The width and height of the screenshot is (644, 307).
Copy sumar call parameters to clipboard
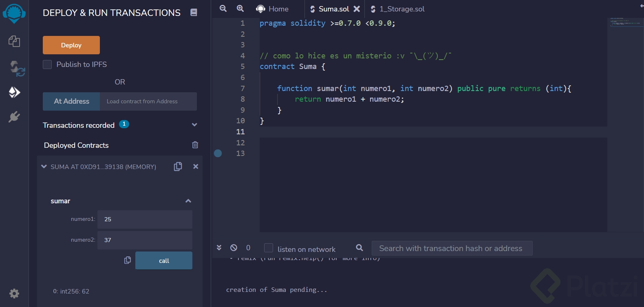pyautogui.click(x=128, y=260)
